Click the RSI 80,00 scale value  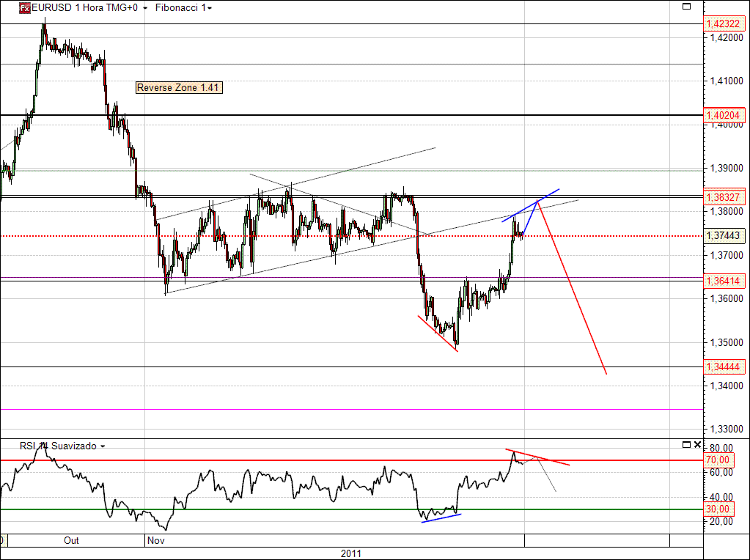[721, 448]
